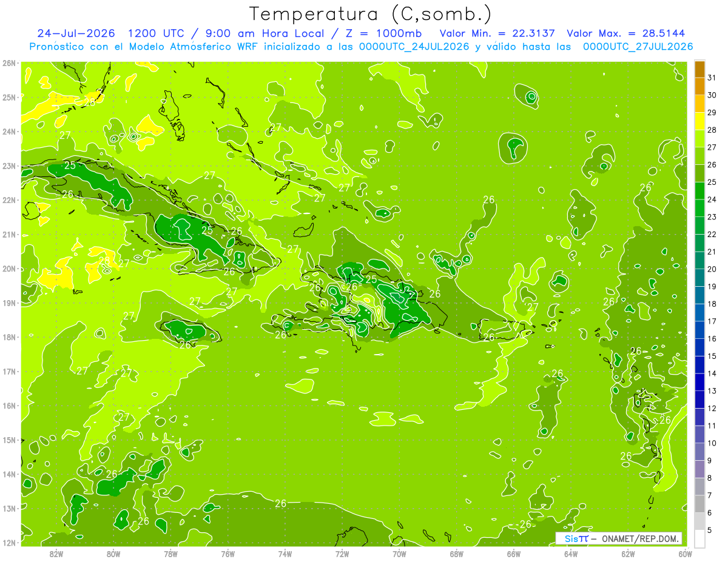The image size is (728, 562).
Task: Click the "74W" longitude axis label
Action: (285, 554)
